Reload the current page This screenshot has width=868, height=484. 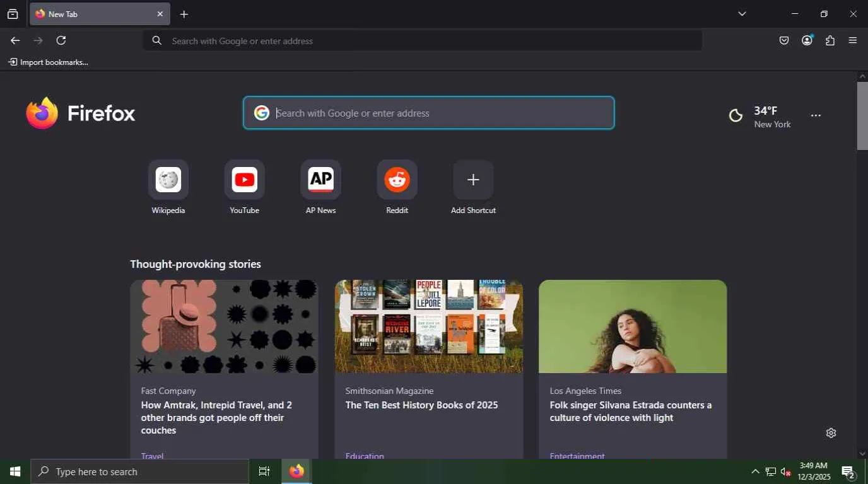pos(61,40)
